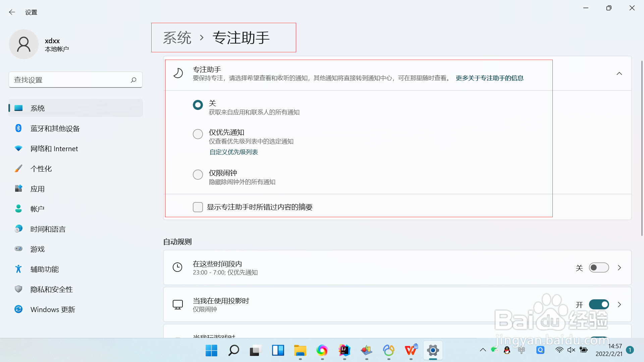Open IntelliJ IDEA from the taskbar
The height and width of the screenshot is (362, 644).
pyautogui.click(x=344, y=351)
